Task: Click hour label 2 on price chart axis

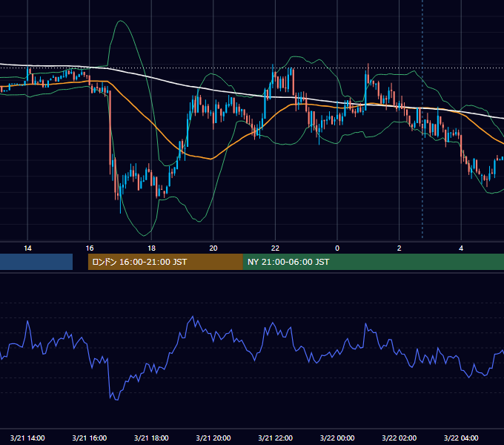Action: 399,248
